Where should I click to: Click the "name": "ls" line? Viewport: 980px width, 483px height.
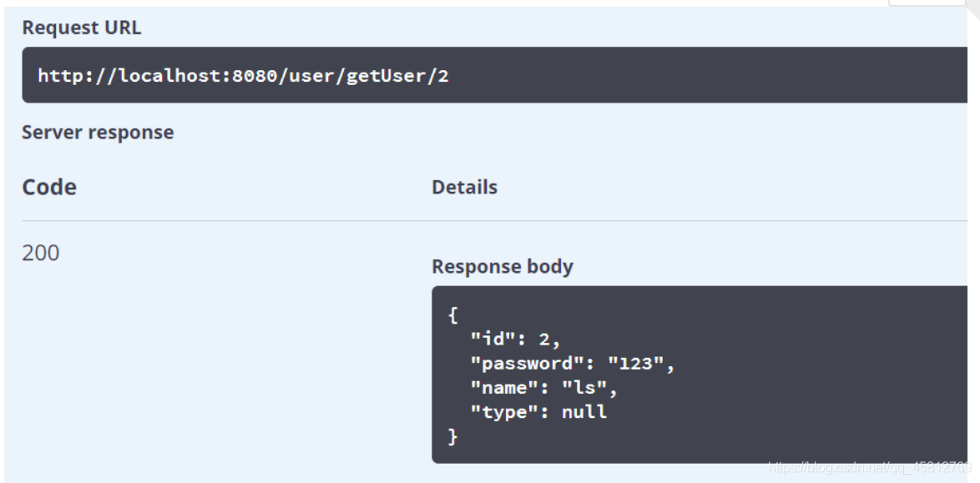click(x=543, y=388)
